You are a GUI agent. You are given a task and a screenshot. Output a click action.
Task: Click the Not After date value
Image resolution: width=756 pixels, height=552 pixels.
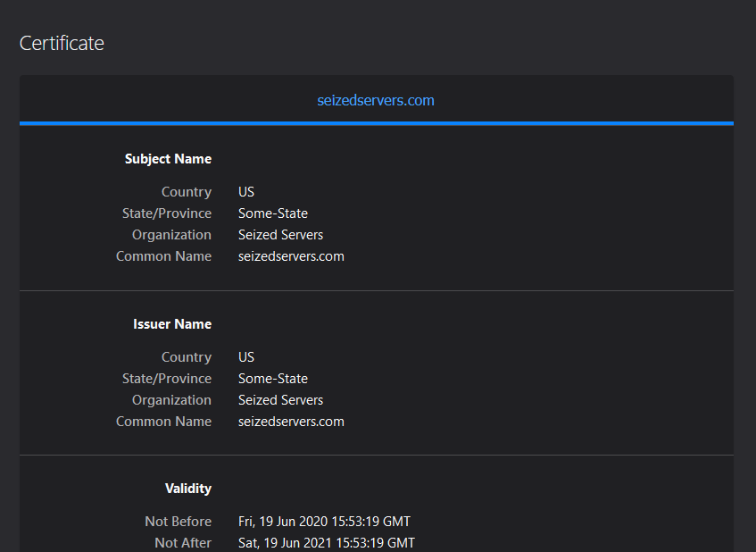[x=327, y=543]
